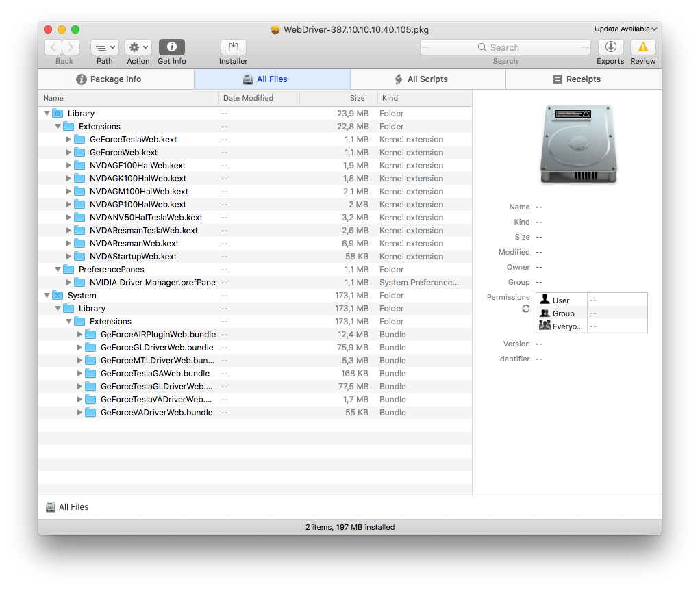Click the Library folder icon under System
This screenshot has height=590, width=700.
point(68,308)
